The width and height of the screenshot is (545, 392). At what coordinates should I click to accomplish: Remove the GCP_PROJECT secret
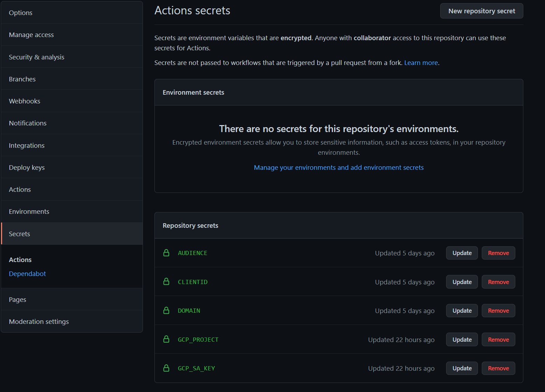(498, 340)
